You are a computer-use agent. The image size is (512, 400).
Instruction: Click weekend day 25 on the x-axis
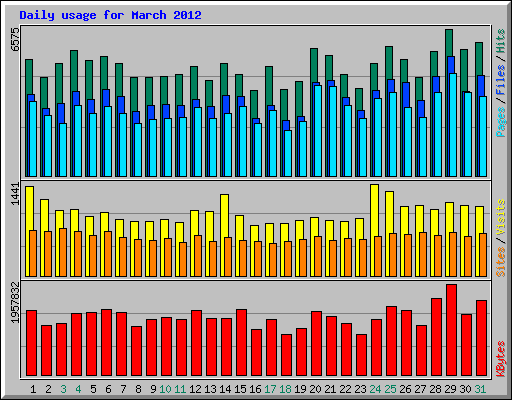coord(390,389)
